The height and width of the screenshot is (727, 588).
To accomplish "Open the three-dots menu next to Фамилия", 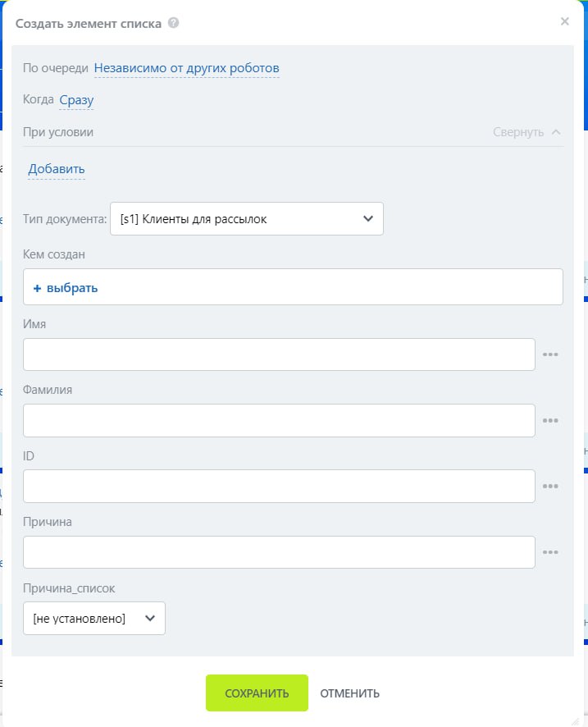I will point(550,420).
